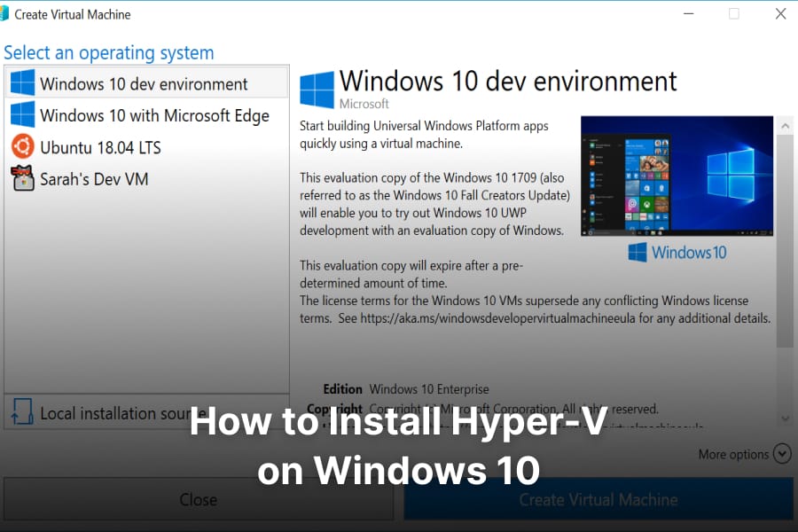This screenshot has height=532, width=798.
Task: Click Windows logo beside dev environment row
Action: tap(23, 83)
